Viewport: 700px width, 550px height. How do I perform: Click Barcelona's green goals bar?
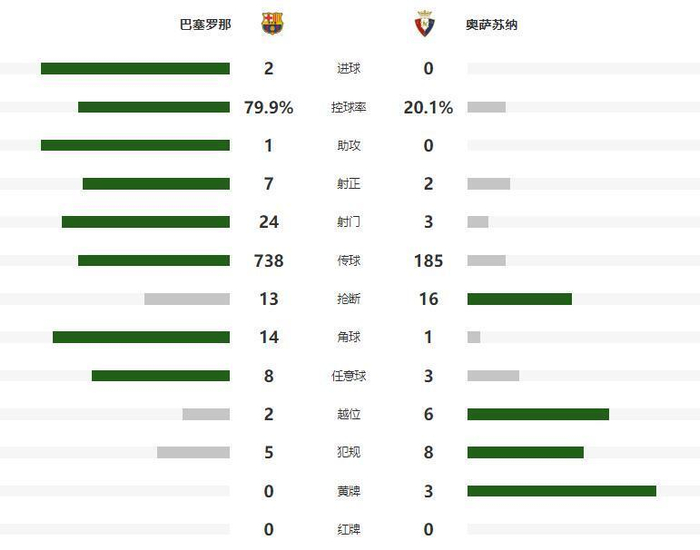135,68
